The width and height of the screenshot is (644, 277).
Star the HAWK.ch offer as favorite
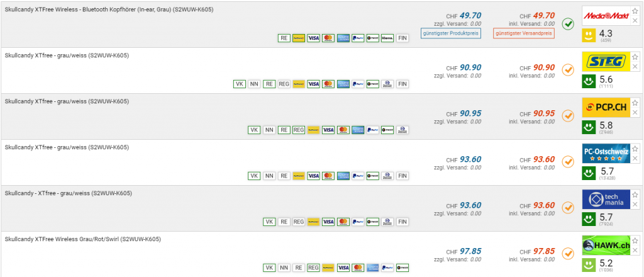[x=635, y=240]
